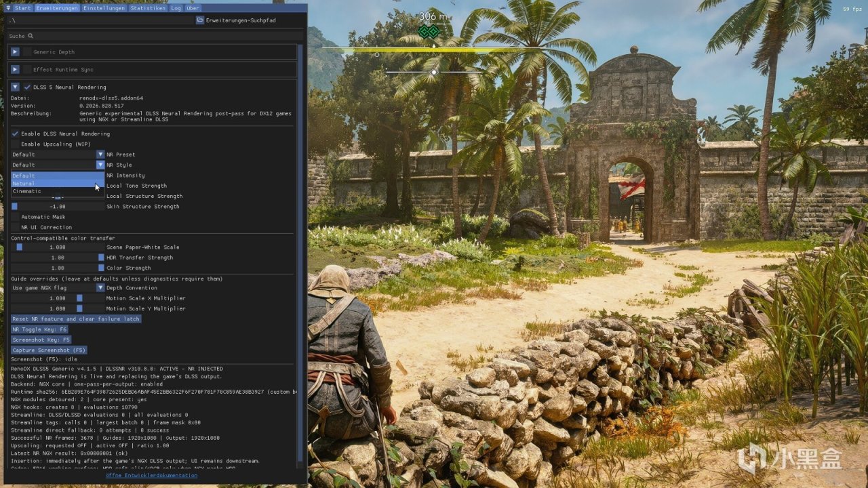Image resolution: width=868 pixels, height=488 pixels.
Task: Choose Default in the NR Style list
Action: click(58, 176)
